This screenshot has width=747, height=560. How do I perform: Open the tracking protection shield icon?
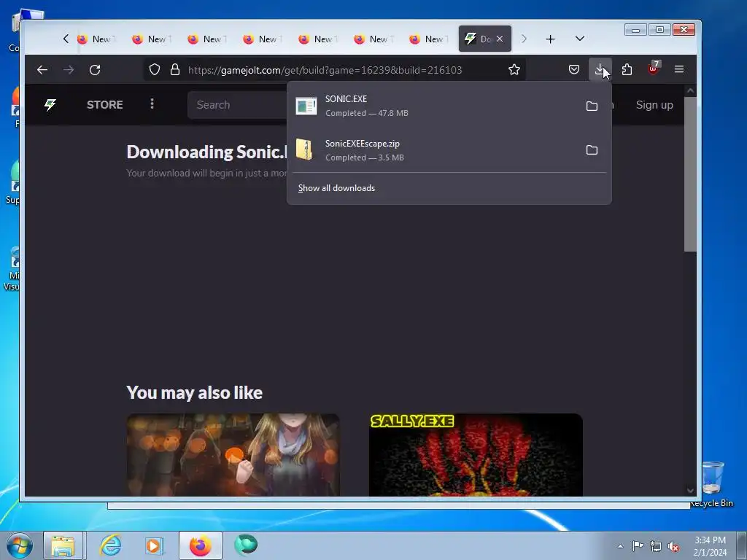(x=155, y=69)
